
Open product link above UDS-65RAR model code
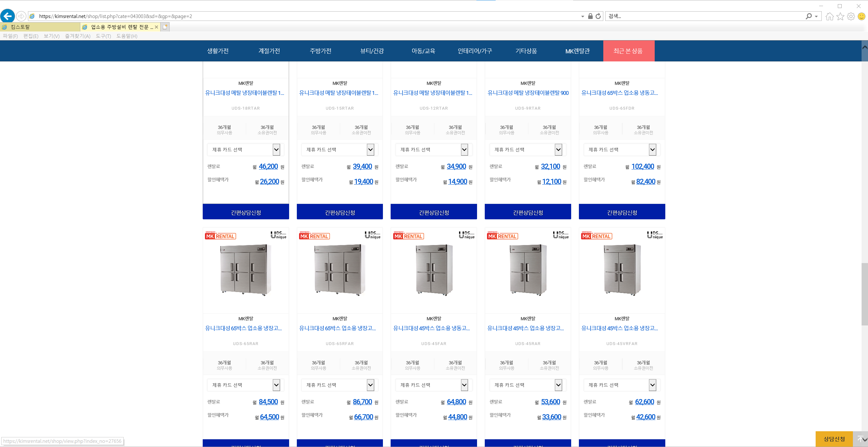pyautogui.click(x=243, y=328)
